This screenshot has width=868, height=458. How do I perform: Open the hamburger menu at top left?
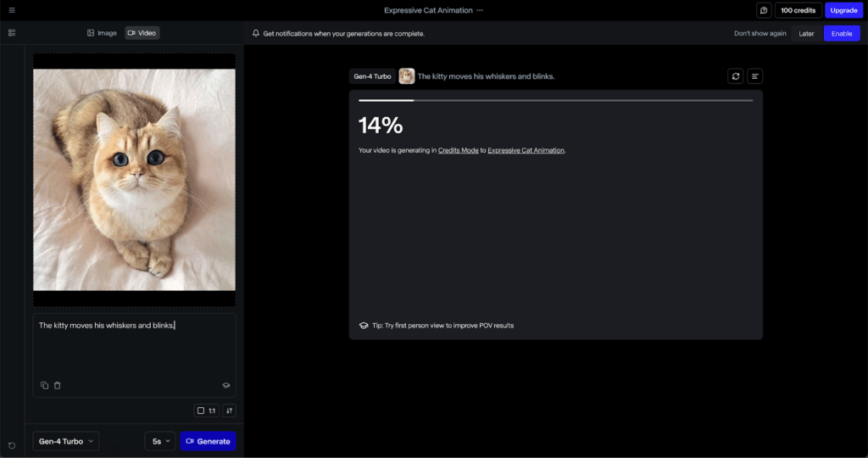click(12, 10)
